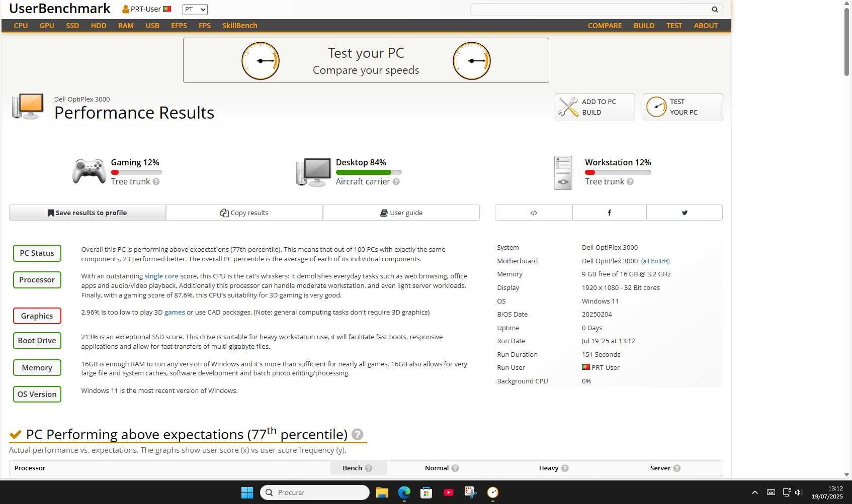
Task: Open help next to percentile heading
Action: tap(358, 435)
